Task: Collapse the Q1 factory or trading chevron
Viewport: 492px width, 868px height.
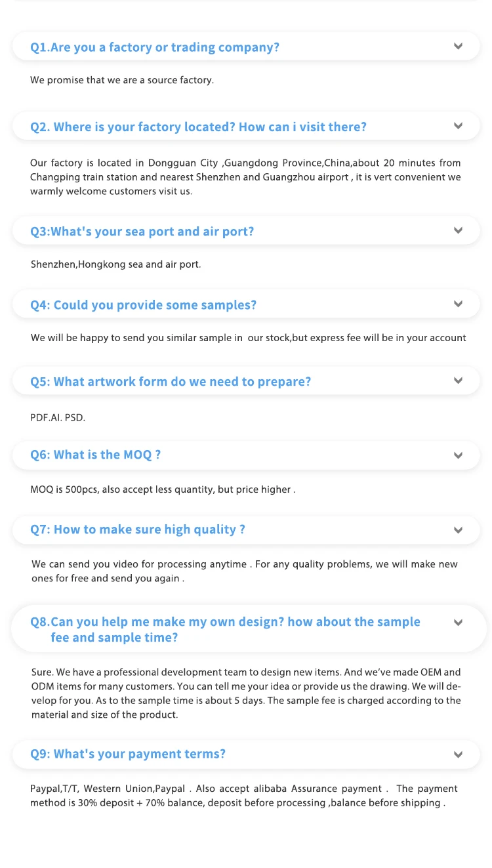Action: 458,47
